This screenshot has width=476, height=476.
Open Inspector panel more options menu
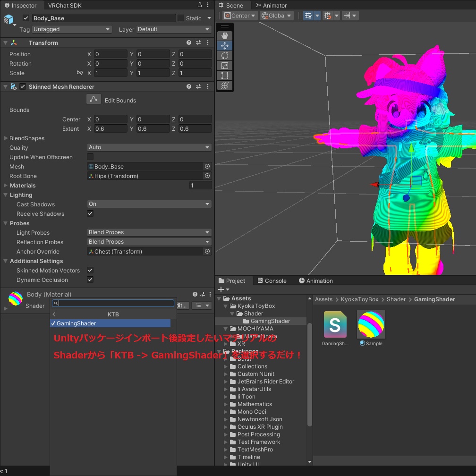[208, 5]
